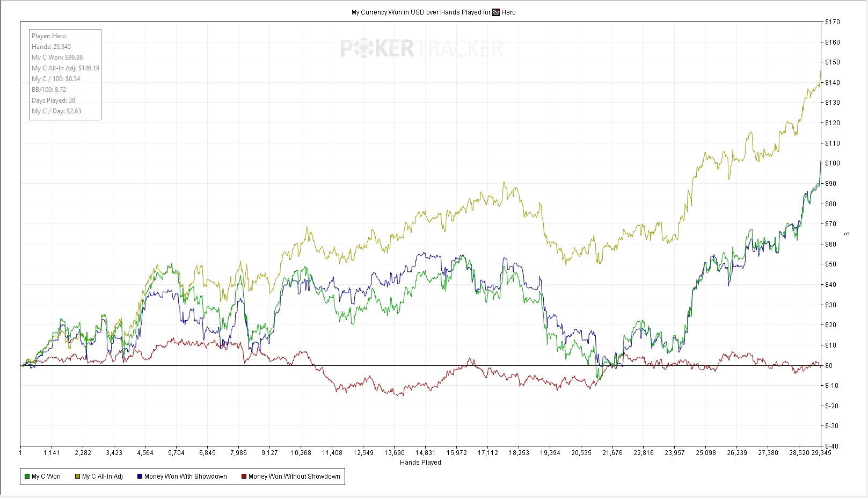868x498 pixels.
Task: Select the "My C All-In Adj" legend label
Action: coord(103,477)
